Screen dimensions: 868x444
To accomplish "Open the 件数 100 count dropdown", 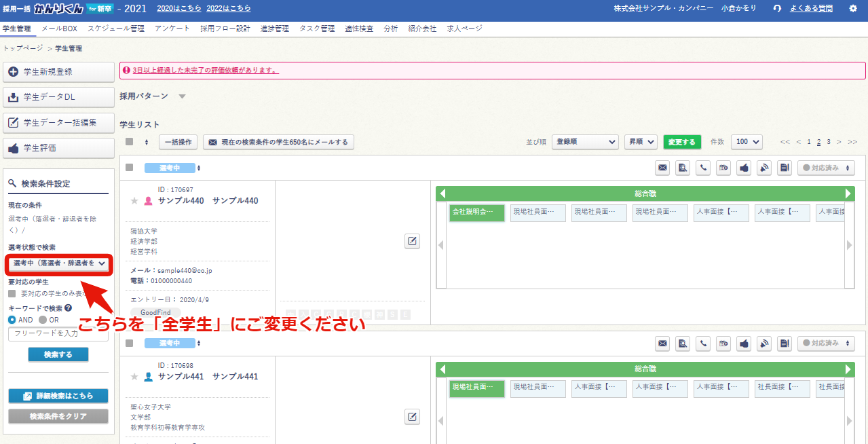I will pos(747,142).
